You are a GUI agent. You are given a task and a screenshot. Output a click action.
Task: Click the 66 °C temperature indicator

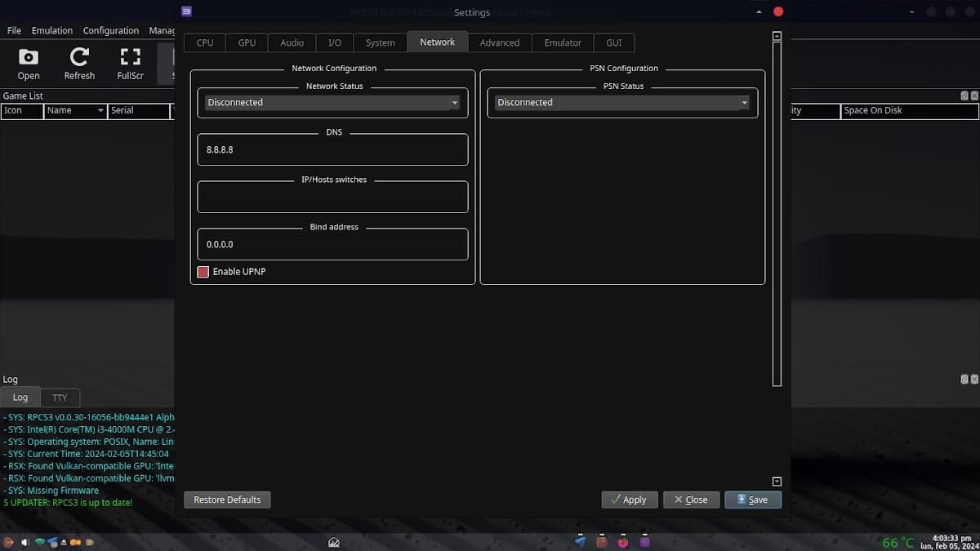click(x=898, y=543)
